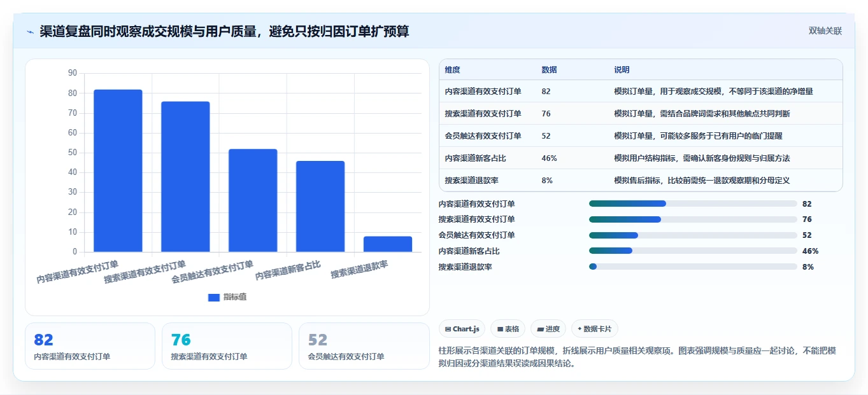The image size is (868, 395).
Task: Click table cell 会员触达有效支付订单 in 维度 column
Action: 483,135
